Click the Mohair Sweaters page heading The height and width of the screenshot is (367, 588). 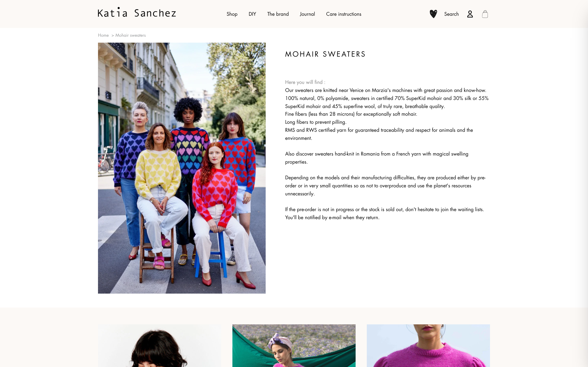click(325, 54)
